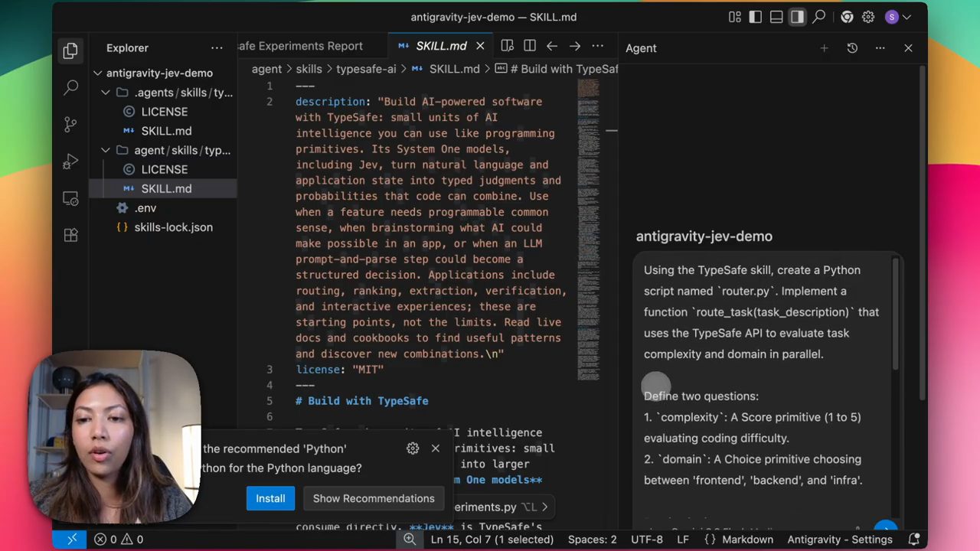Image resolution: width=980 pixels, height=551 pixels.
Task: Open the Chrome browser icon in title bar
Action: point(847,17)
